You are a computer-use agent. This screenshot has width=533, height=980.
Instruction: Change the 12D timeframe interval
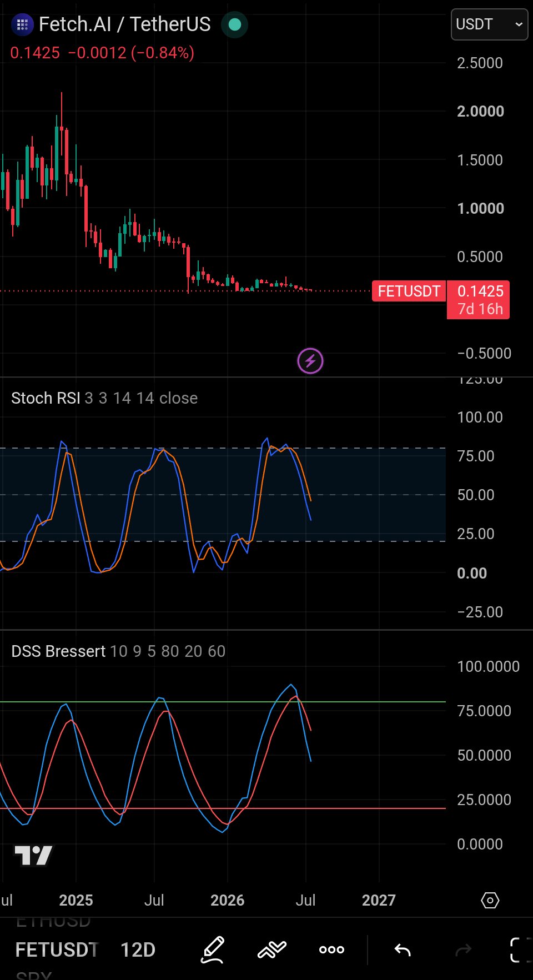point(138,949)
